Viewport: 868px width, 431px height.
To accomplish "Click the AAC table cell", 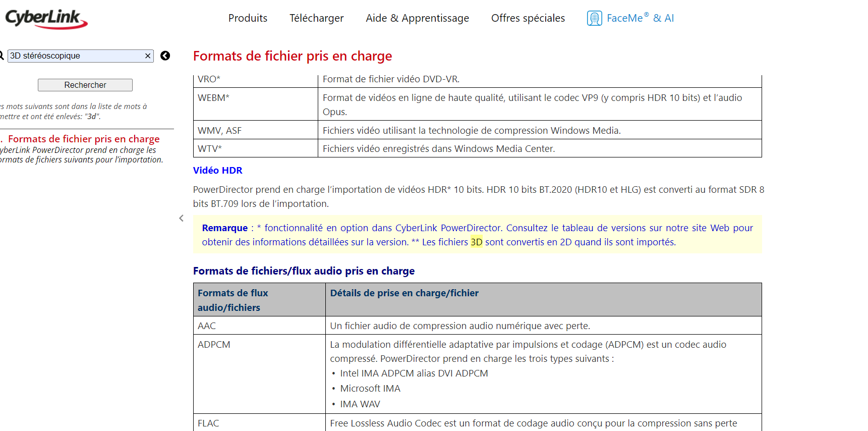I will click(x=259, y=326).
